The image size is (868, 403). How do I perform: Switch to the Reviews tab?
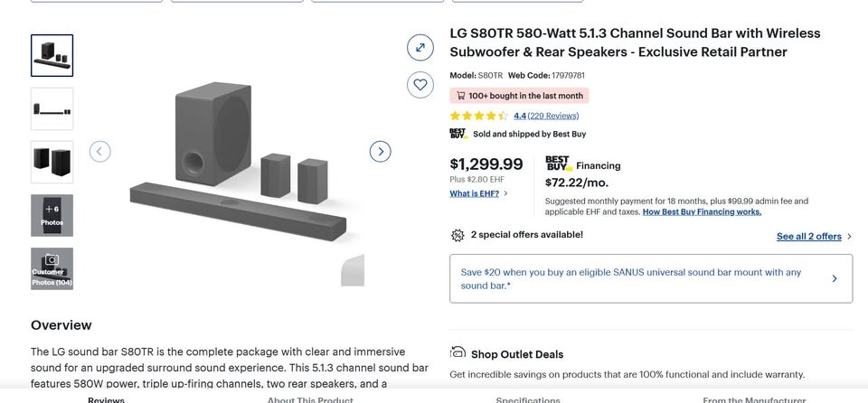coord(106,399)
